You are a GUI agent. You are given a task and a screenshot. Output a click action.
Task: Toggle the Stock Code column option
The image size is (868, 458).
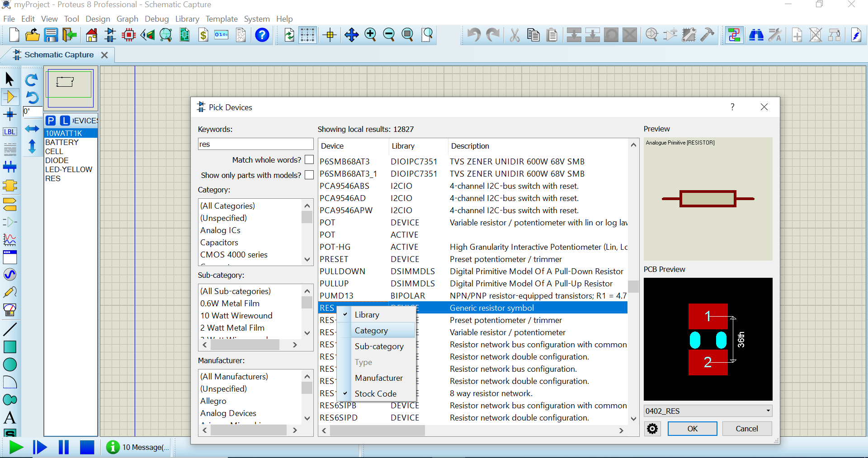[x=375, y=393]
